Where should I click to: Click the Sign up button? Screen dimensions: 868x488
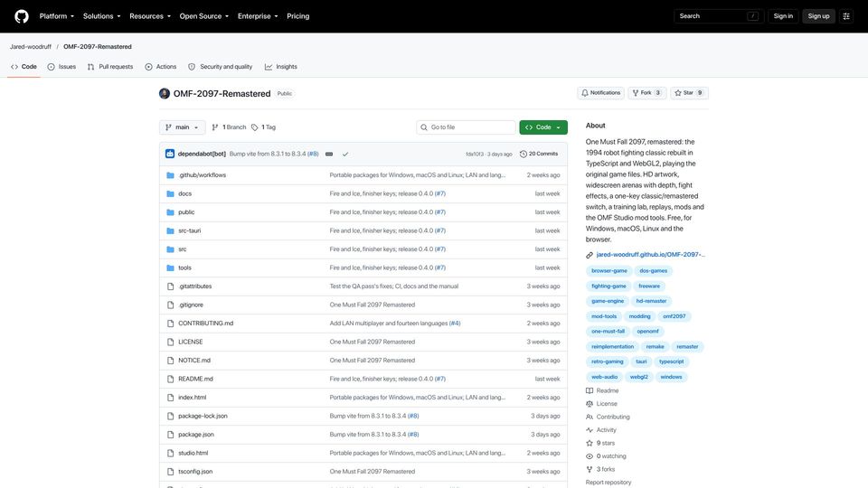click(x=818, y=16)
